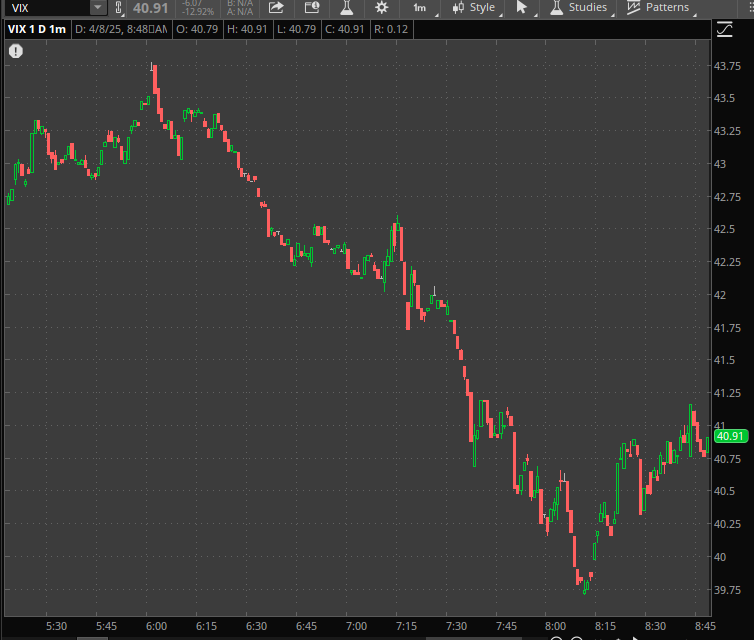Image resolution: width=754 pixels, height=640 pixels.
Task: Click the D: 4/8/25 date readout
Action: coord(121,29)
